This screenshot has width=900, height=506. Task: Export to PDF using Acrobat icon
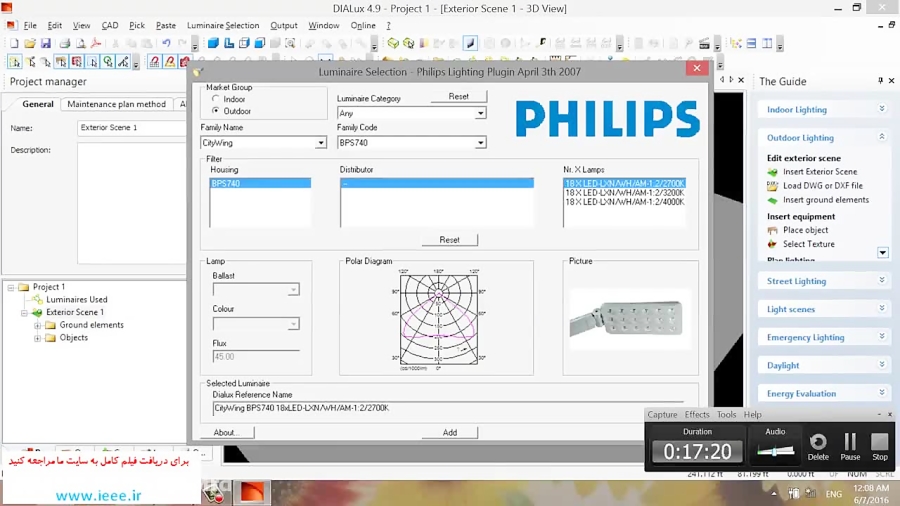click(x=96, y=44)
